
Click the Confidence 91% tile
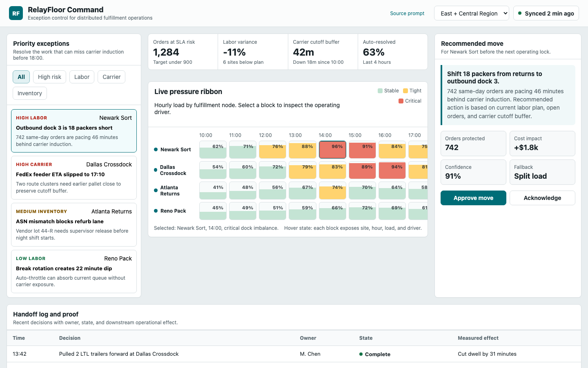[473, 172]
